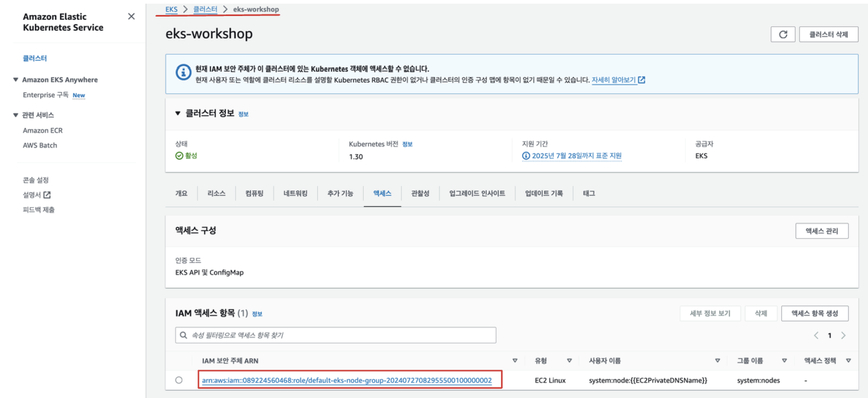Open 정보 link next to 클러스터 정보
Screen dimensions: 868x398
click(243, 114)
